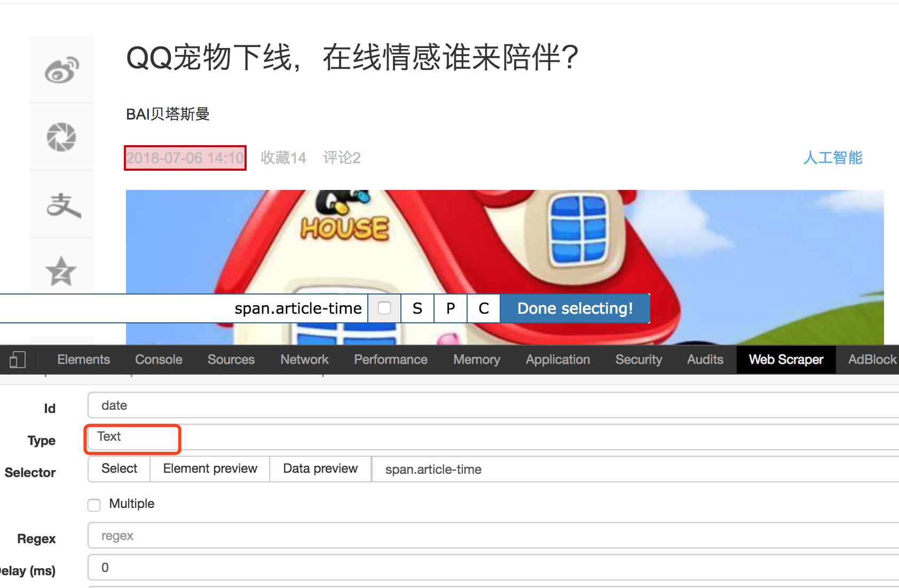Open the 人工智能 category link
The width and height of the screenshot is (899, 588).
coord(833,158)
